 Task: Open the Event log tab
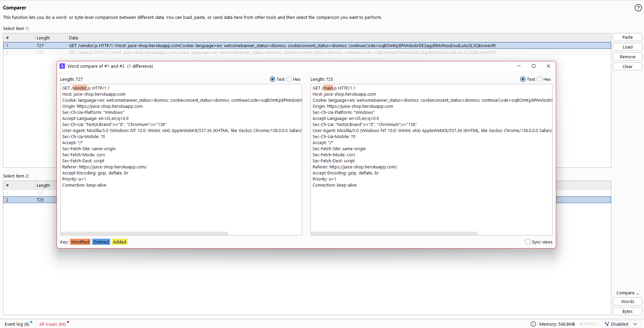coord(17,324)
